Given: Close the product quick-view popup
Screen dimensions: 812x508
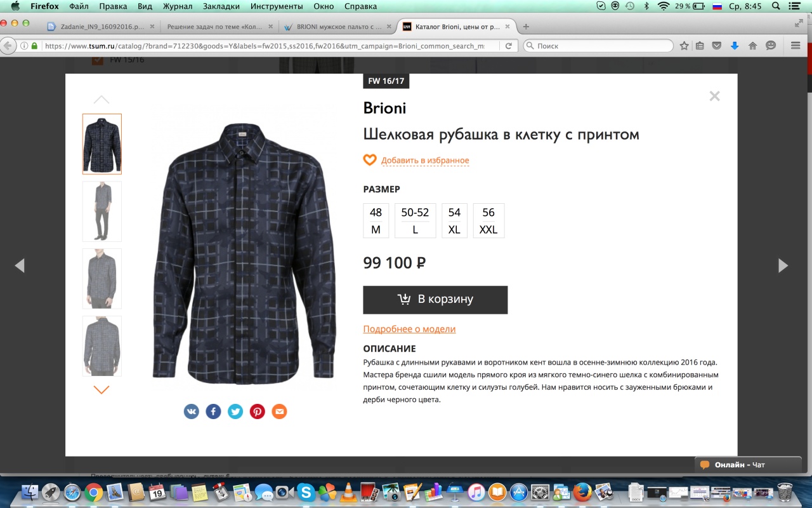Looking at the screenshot, I should (x=714, y=97).
